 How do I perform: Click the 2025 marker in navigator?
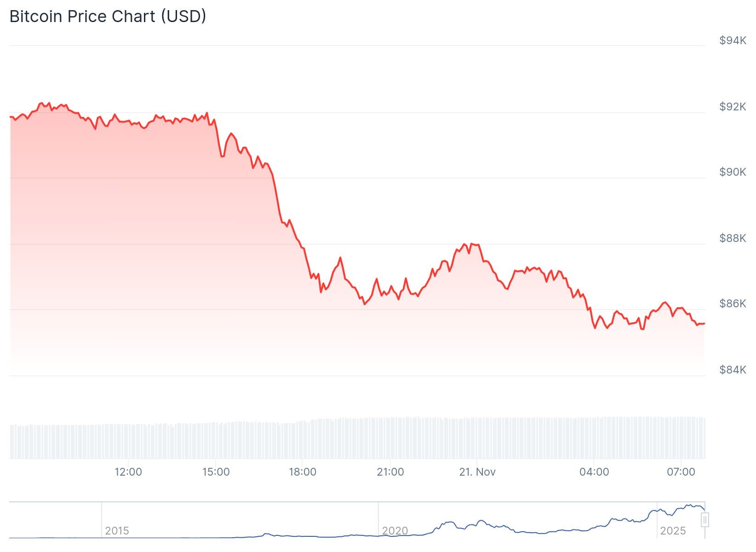pos(673,531)
